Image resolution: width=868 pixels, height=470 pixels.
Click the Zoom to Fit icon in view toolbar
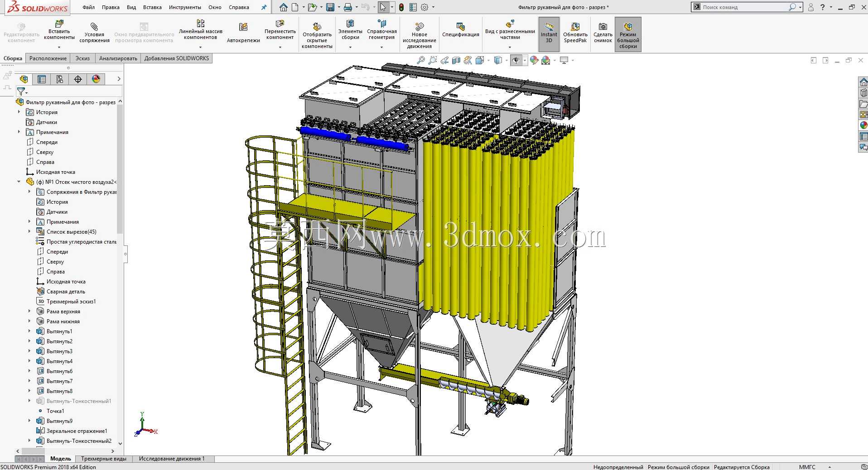[x=421, y=60]
